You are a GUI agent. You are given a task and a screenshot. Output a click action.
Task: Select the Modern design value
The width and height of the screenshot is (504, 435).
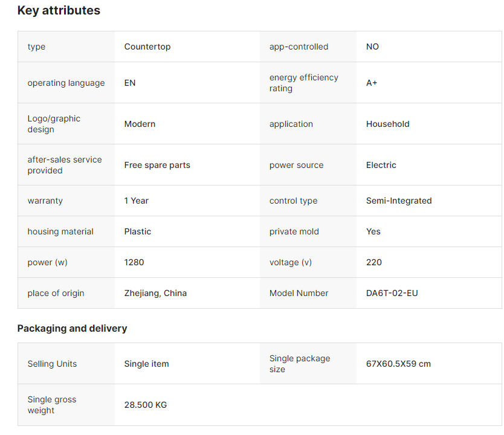pos(140,124)
